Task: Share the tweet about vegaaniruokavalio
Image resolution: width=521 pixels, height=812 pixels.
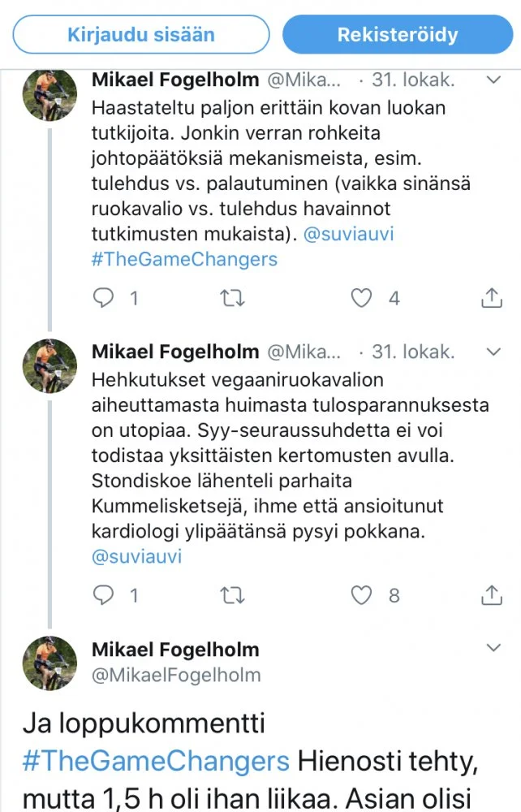Action: click(x=492, y=595)
